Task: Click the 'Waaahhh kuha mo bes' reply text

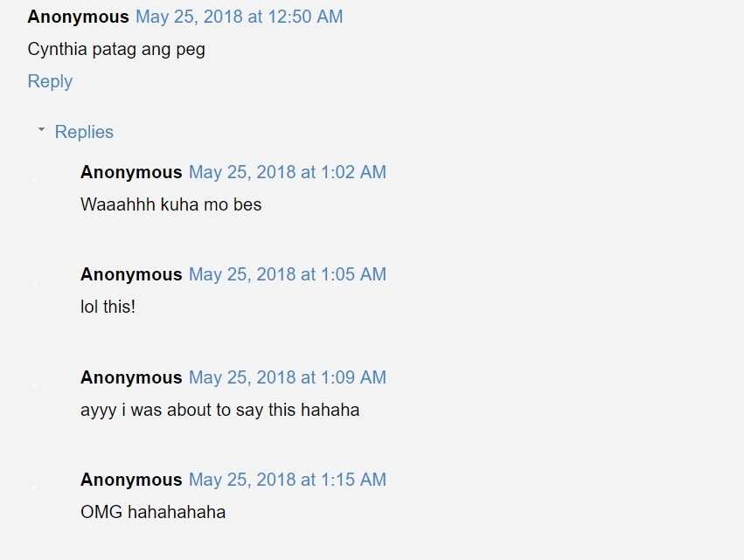Action: point(170,204)
